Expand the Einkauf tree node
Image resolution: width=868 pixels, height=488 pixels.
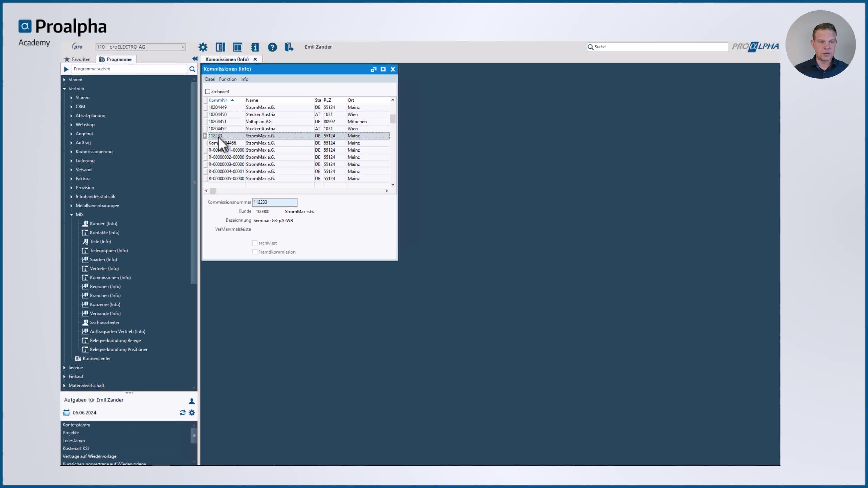click(x=64, y=377)
